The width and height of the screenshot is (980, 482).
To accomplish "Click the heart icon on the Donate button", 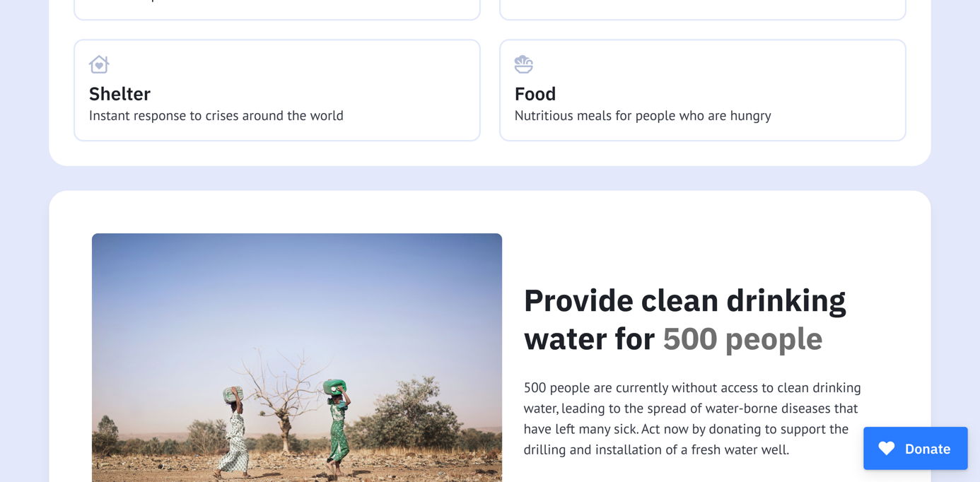I will pos(886,448).
